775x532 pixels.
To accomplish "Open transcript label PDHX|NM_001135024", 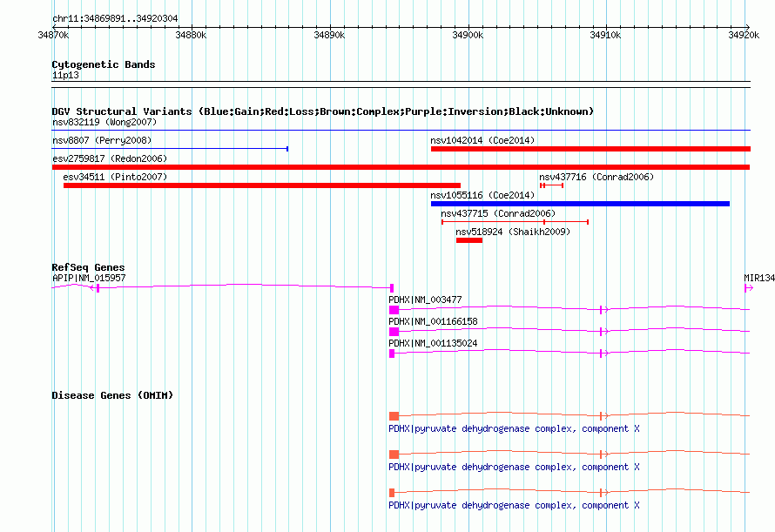I will [x=433, y=343].
